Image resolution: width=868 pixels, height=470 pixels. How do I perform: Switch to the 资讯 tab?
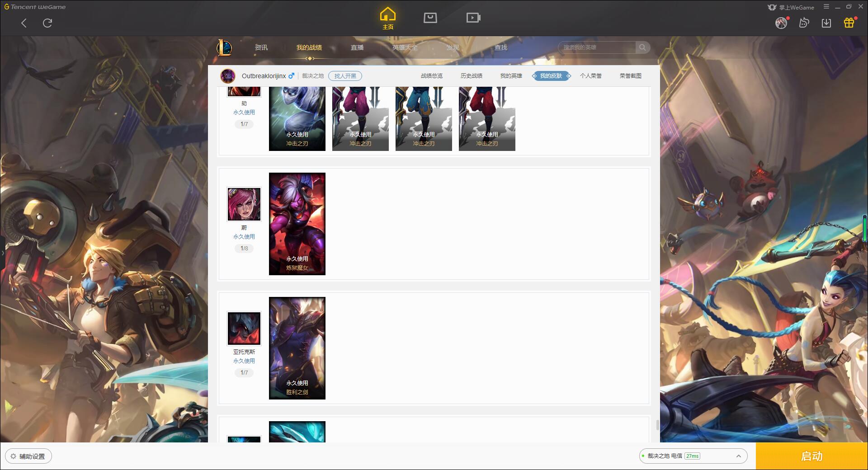(x=261, y=47)
